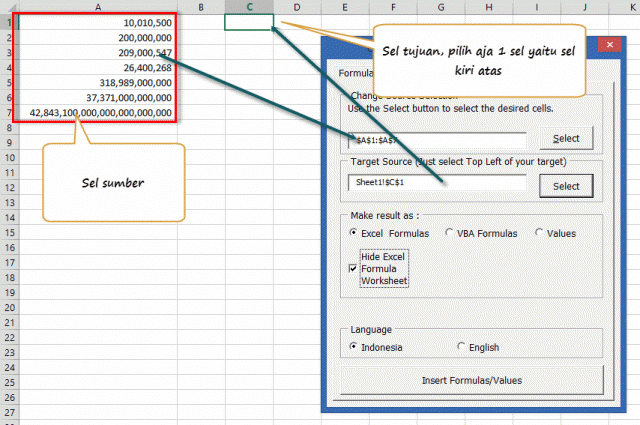Image resolution: width=640 pixels, height=425 pixels.
Task: Choose the Excel Formulas radio option
Action: pos(355,233)
